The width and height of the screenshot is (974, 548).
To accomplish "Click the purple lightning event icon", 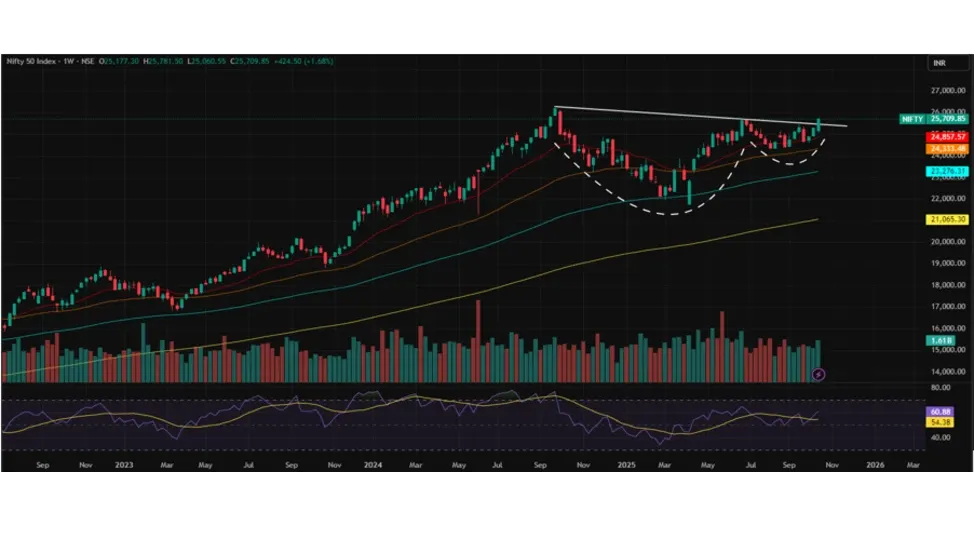I will [x=819, y=374].
